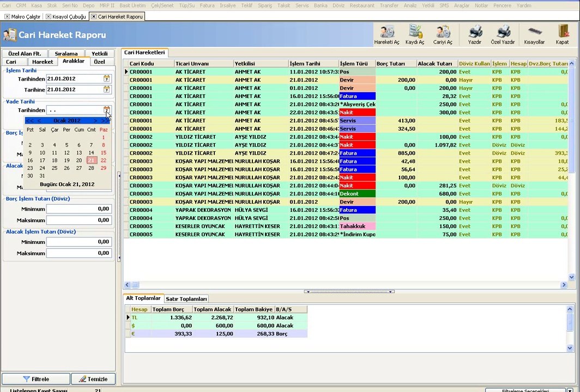Viewport: 580px width, 392px height.
Task: Select the Özel filter tab
Action: point(99,62)
